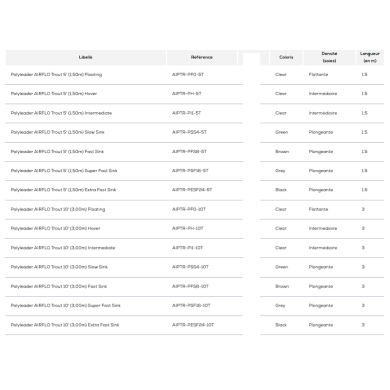Select Polyleader Trout 10' (3.00m) Floating label
The width and height of the screenshot is (390, 390).
[58, 209]
